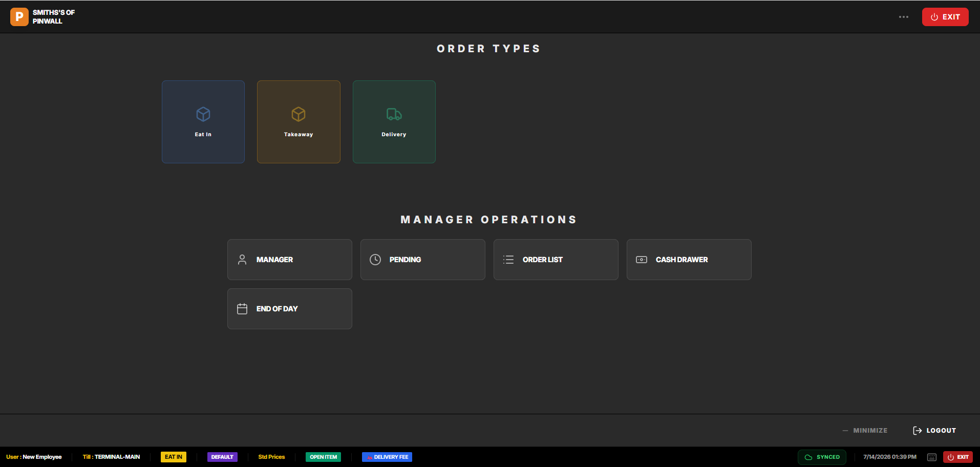
Task: Click the LOGOUT button
Action: pyautogui.click(x=934, y=431)
